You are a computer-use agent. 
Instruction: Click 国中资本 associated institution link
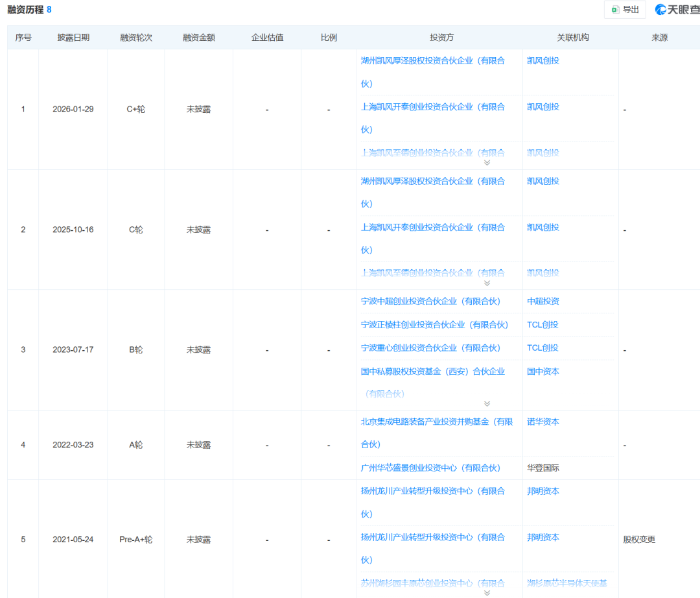coord(542,372)
